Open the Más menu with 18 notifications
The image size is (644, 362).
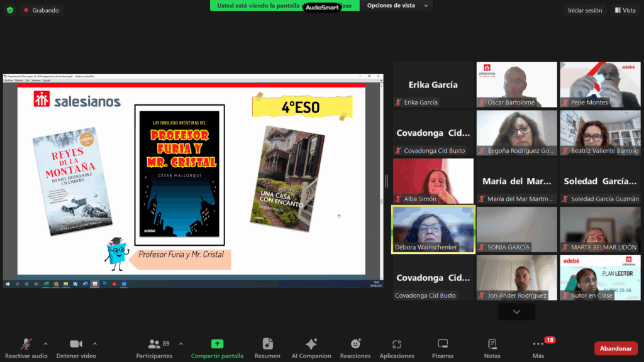[x=538, y=348]
